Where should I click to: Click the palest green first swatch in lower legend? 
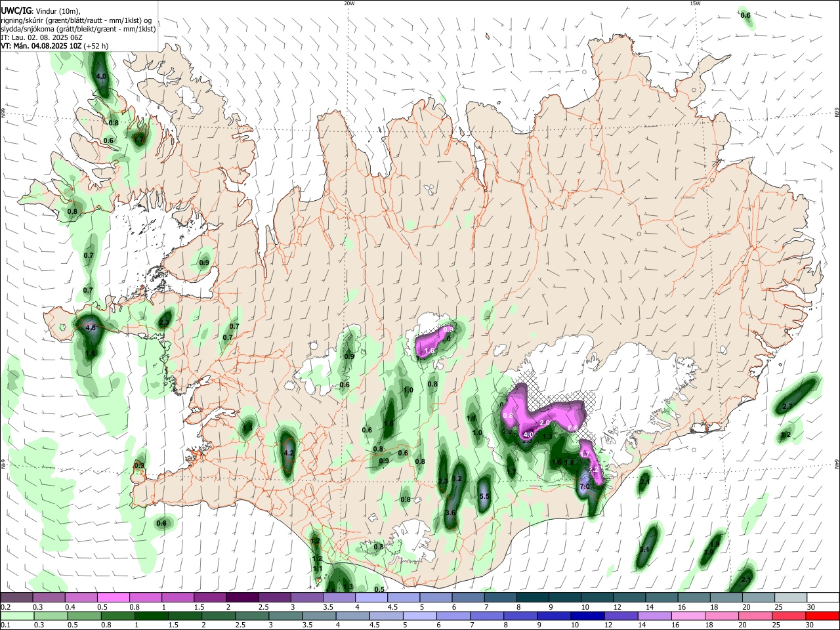click(x=16, y=616)
